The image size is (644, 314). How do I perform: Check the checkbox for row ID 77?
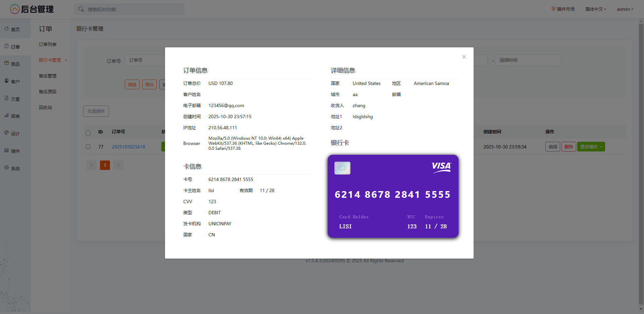point(88,147)
